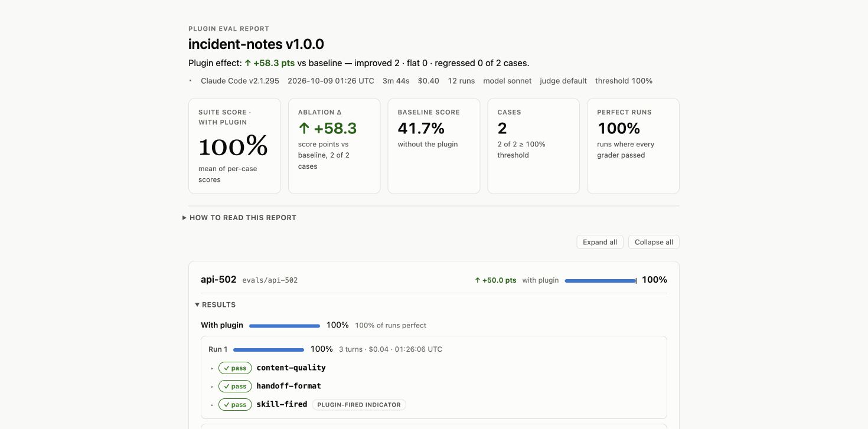Click the Run 1 label
The image size is (868, 429).
pos(218,349)
